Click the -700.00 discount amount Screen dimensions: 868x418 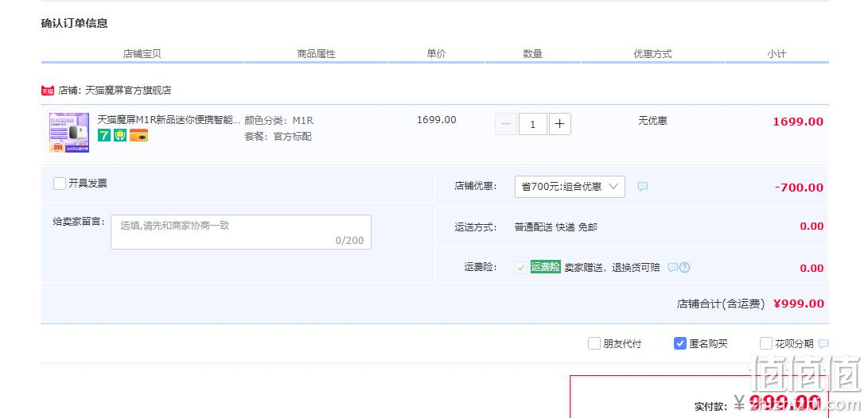point(799,188)
